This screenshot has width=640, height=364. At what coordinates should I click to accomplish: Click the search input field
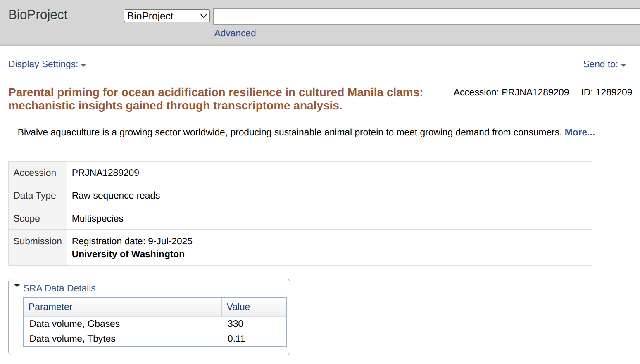click(426, 16)
